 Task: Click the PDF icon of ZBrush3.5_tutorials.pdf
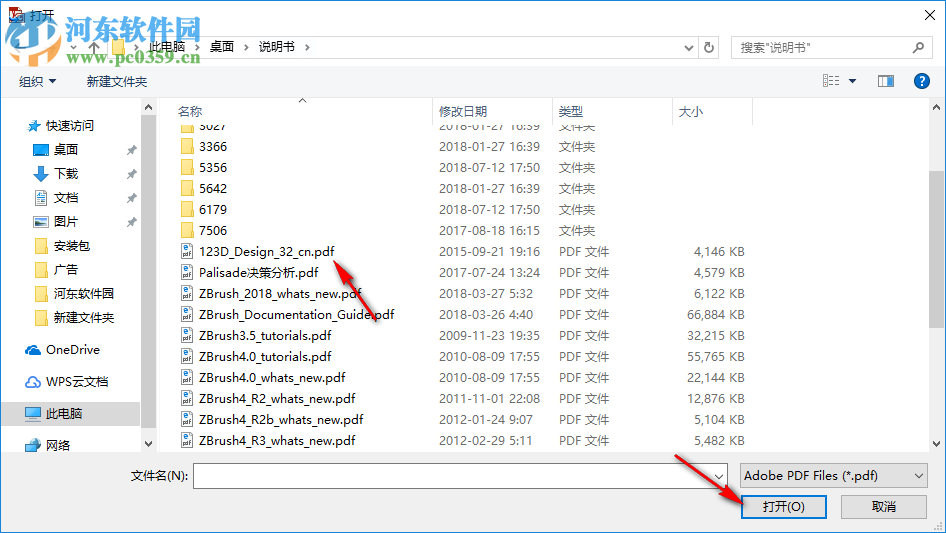187,336
